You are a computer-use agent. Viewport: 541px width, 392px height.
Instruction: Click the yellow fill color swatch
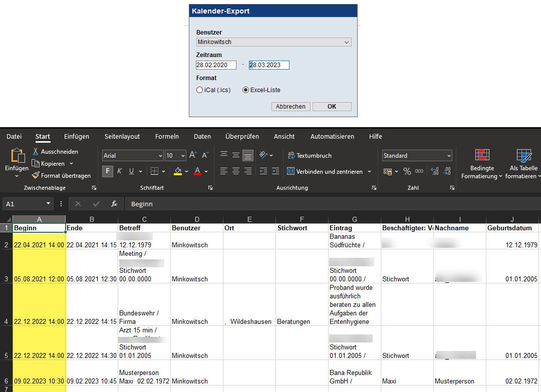[178, 171]
